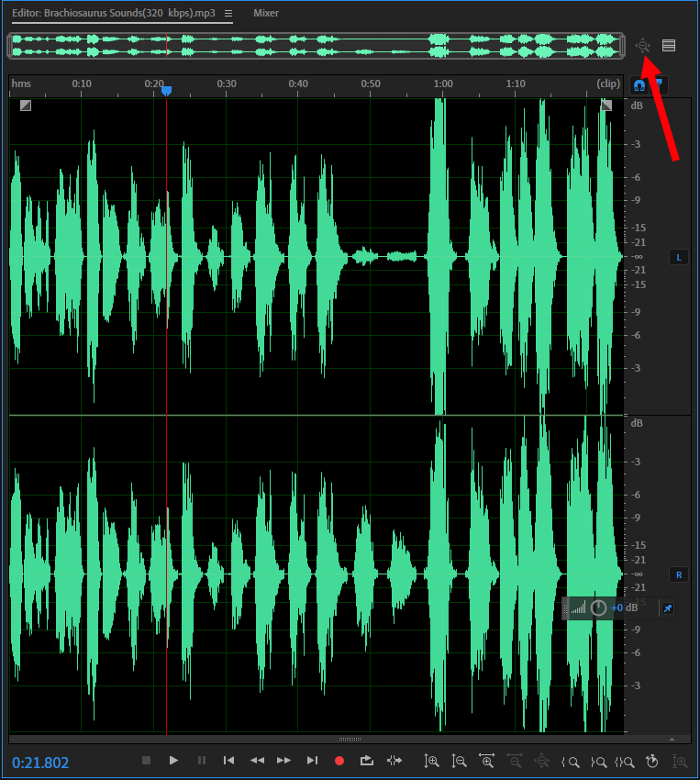The height and width of the screenshot is (780, 700).
Task: Click the dimmed Zoom Out Full icon in bottom toolbar
Action: (x=541, y=761)
